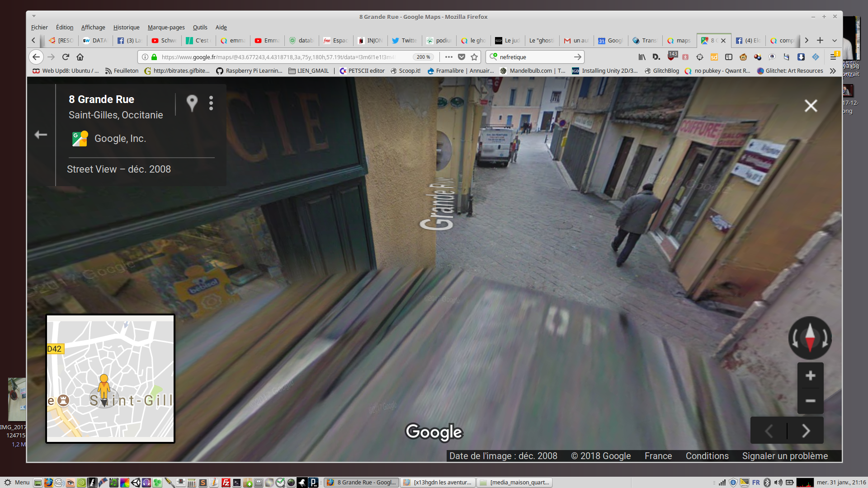
Task: Expand the bookmarks toolbar overflow chevron
Action: tap(833, 71)
